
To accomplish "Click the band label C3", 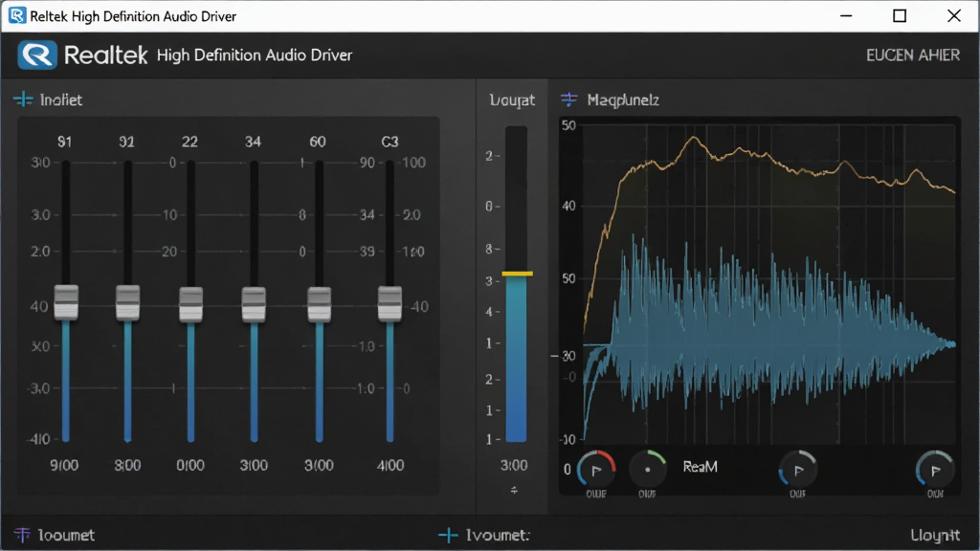I will [x=390, y=142].
